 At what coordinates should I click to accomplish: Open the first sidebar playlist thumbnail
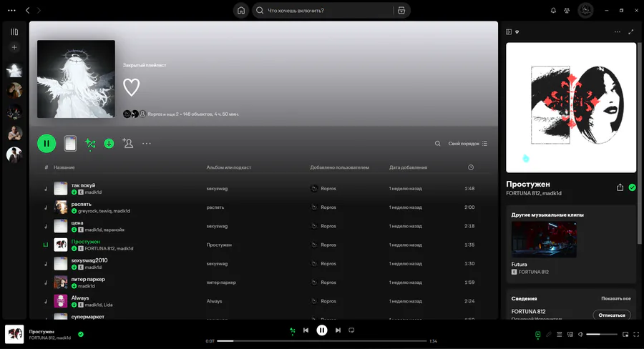click(14, 70)
